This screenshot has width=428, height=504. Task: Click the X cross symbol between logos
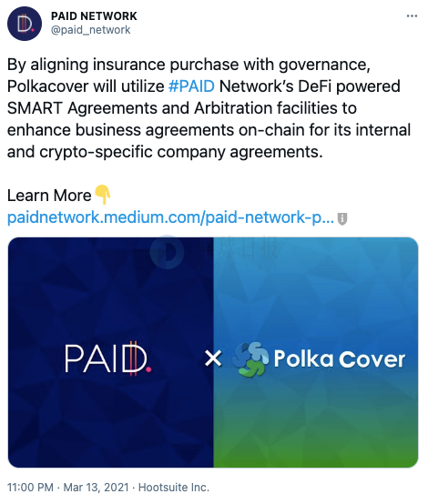(x=213, y=358)
